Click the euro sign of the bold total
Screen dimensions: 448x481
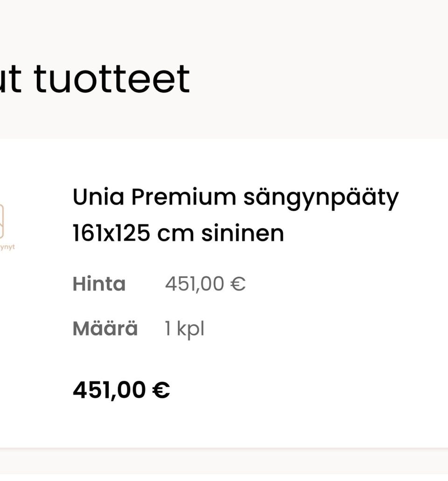[x=161, y=390]
